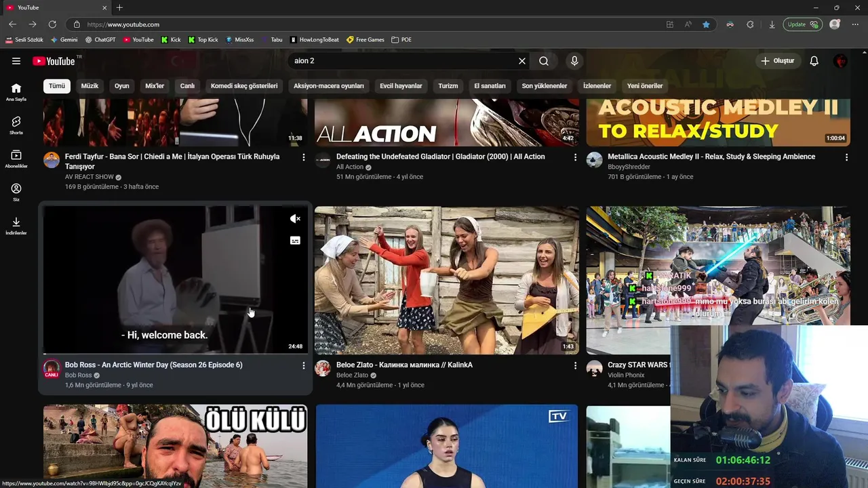Open options for Metallica Acoustic Medley video

[x=846, y=157]
